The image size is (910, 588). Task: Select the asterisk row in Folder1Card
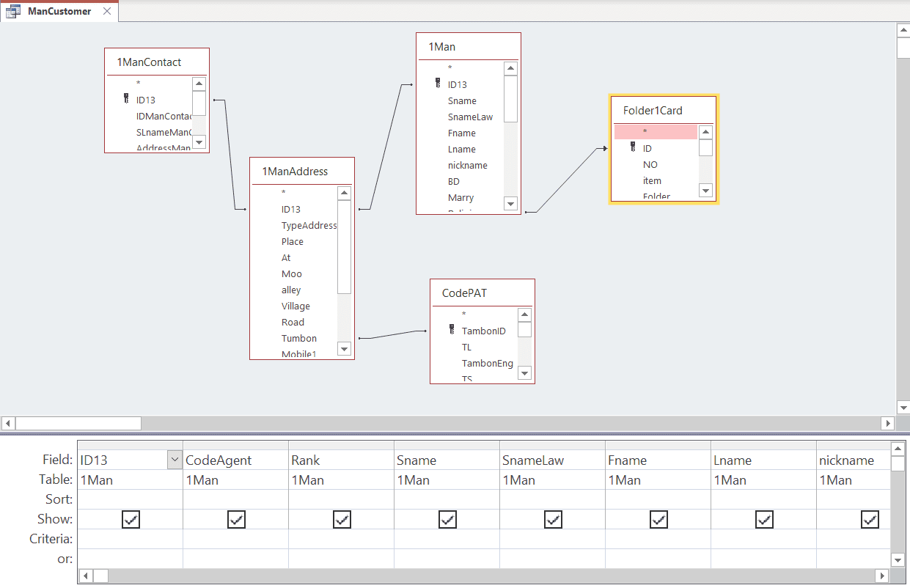[656, 132]
